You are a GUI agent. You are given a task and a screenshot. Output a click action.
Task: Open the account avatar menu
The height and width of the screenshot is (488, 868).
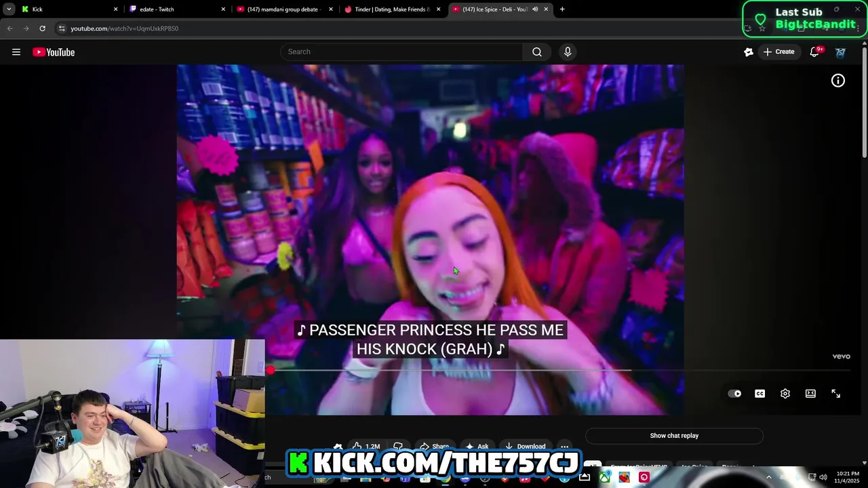[x=840, y=52]
